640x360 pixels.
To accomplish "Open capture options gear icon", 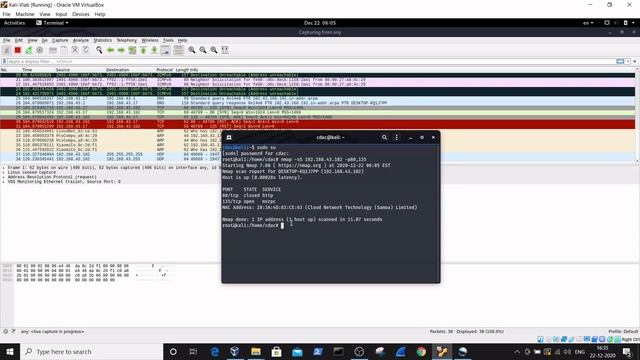I will (x=40, y=50).
